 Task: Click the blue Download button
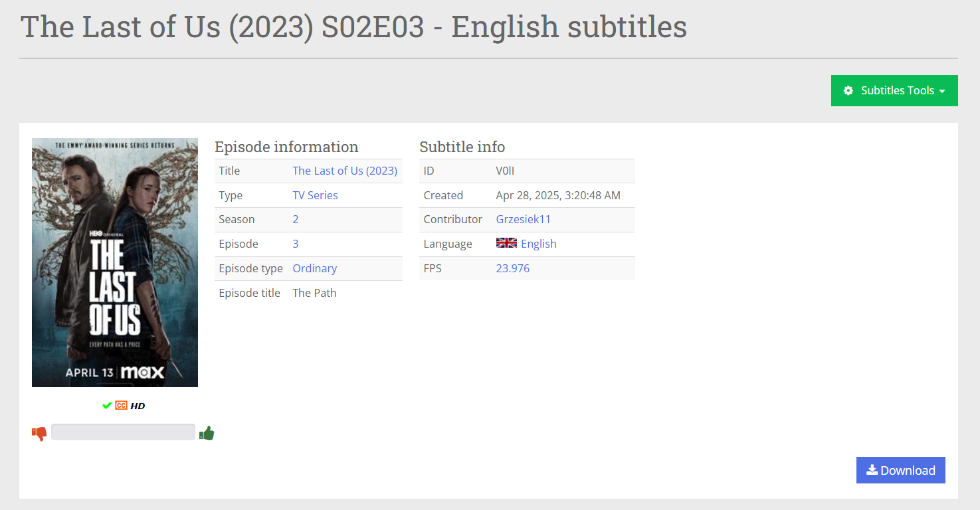coord(900,470)
